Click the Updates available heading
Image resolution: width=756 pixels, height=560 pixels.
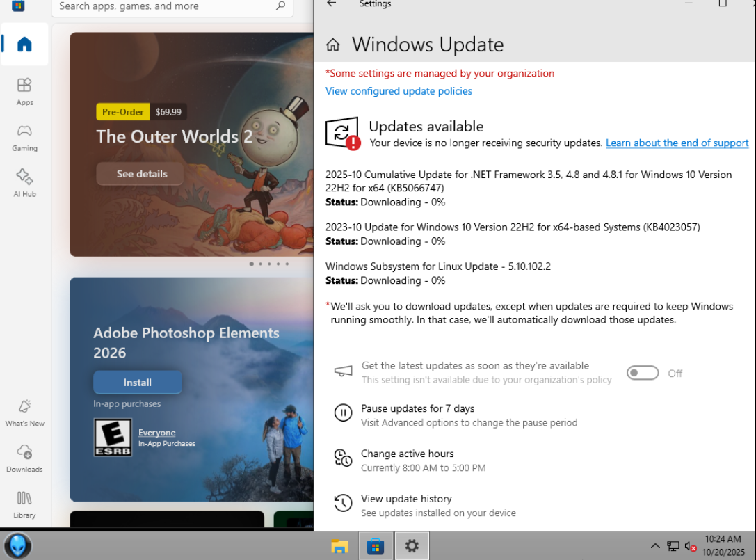426,127
